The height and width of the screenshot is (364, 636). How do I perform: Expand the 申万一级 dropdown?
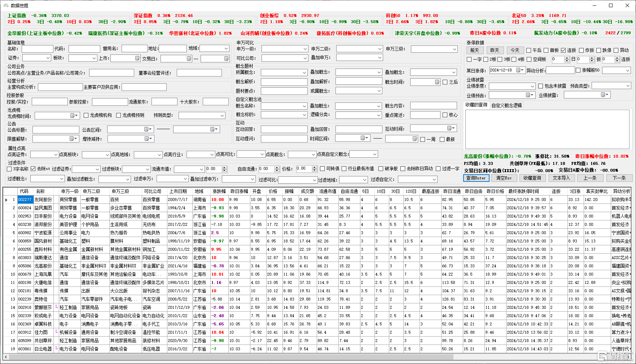coord(305,49)
